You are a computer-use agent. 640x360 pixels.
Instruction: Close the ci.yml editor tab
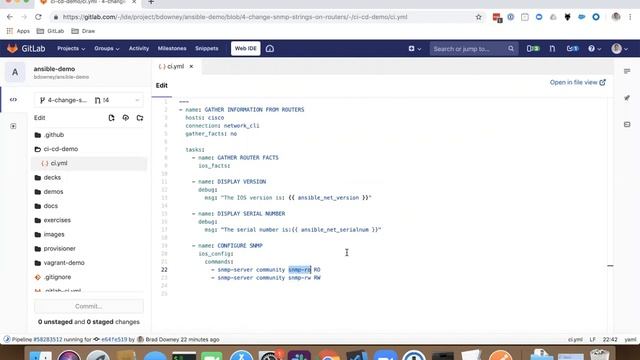(191, 67)
